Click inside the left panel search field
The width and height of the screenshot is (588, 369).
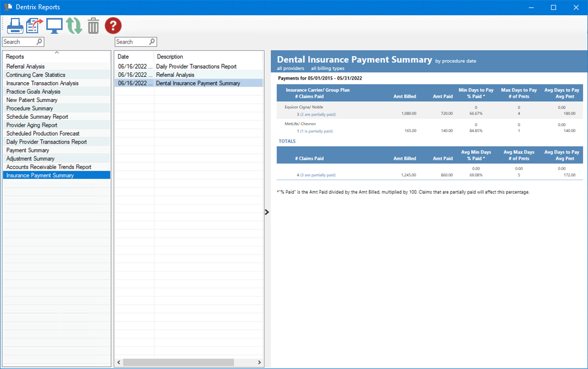point(19,41)
